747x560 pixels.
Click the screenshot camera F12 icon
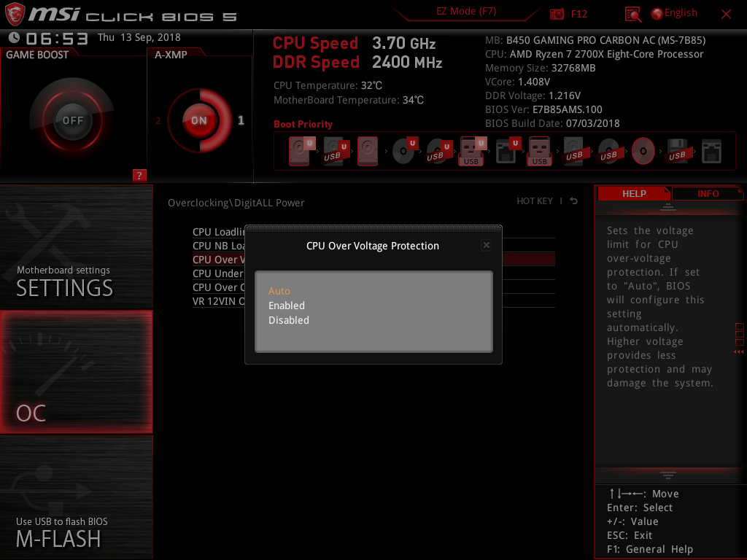tap(557, 14)
